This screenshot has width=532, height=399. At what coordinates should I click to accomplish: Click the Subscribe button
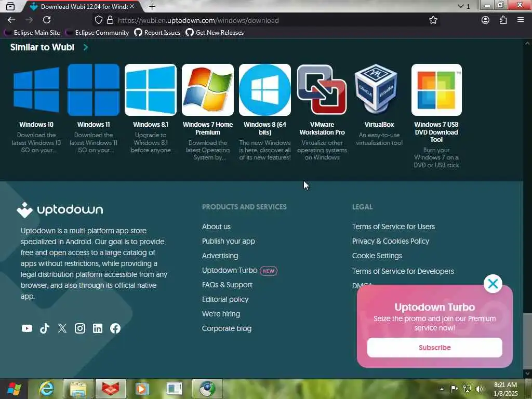point(435,348)
